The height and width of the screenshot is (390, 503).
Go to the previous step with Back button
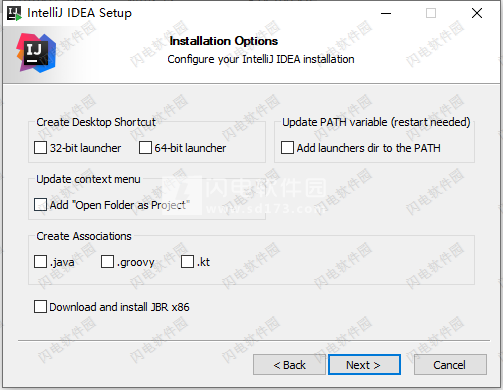click(x=289, y=365)
